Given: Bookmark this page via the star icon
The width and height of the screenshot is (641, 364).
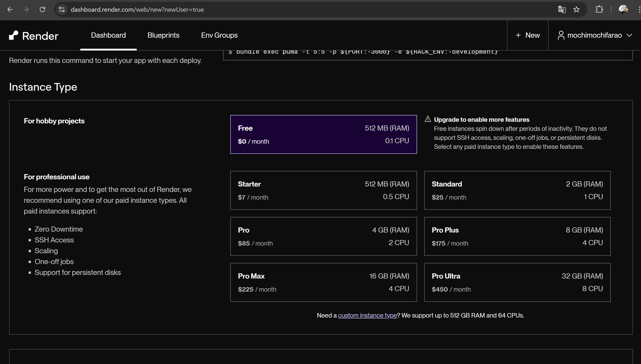Looking at the screenshot, I should [576, 9].
